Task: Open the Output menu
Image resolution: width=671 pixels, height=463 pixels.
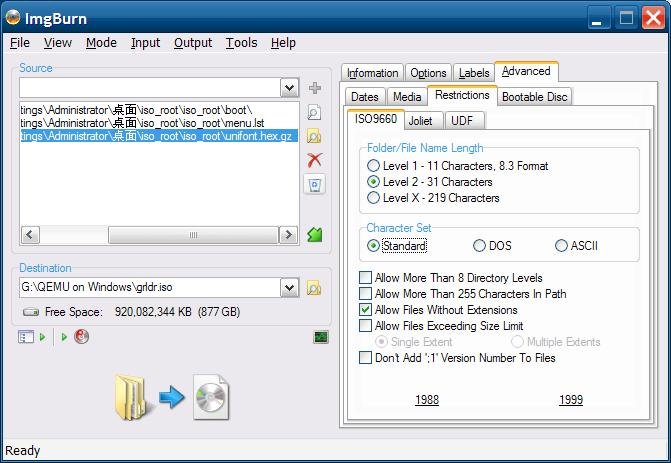Action: tap(193, 43)
